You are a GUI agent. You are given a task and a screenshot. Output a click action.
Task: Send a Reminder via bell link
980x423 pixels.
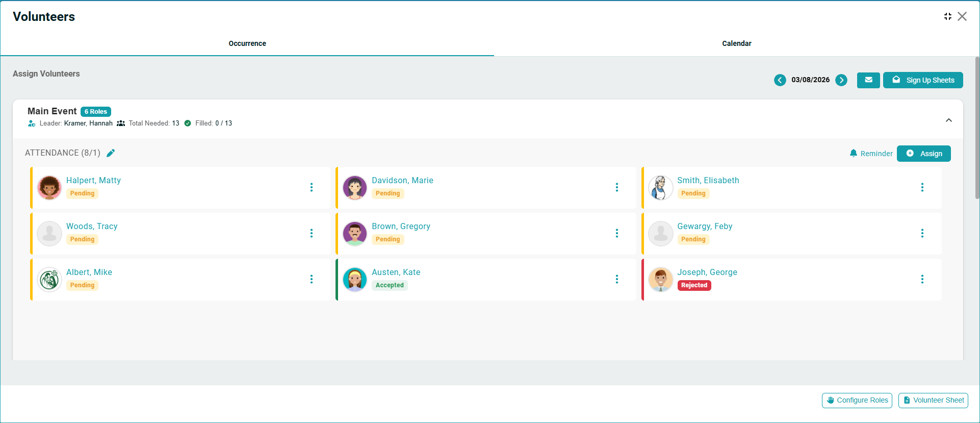[x=871, y=154]
